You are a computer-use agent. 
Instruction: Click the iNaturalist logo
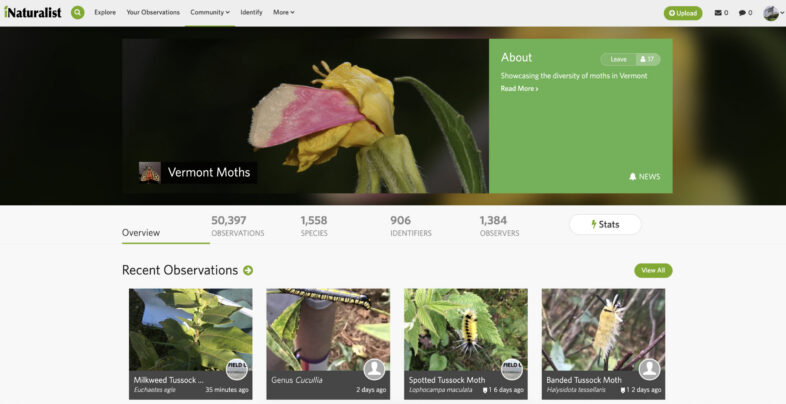[x=32, y=12]
